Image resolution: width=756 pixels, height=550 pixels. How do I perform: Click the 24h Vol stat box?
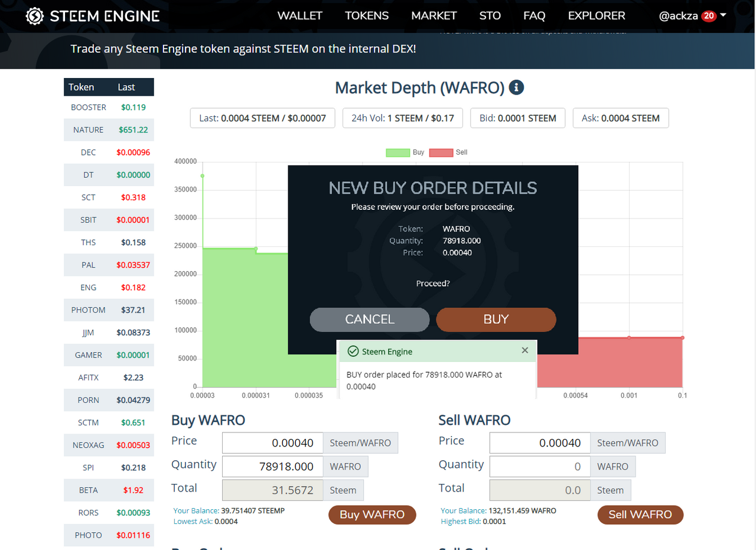[403, 118]
